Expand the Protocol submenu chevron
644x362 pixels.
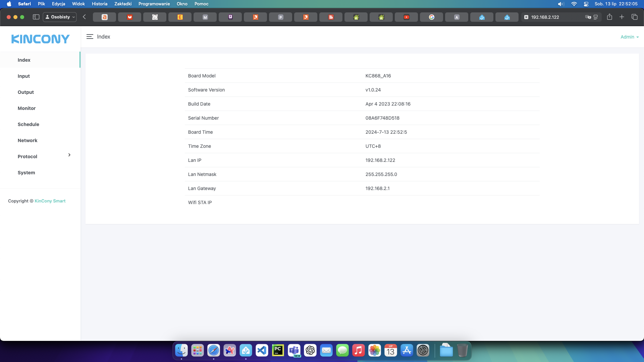click(69, 155)
